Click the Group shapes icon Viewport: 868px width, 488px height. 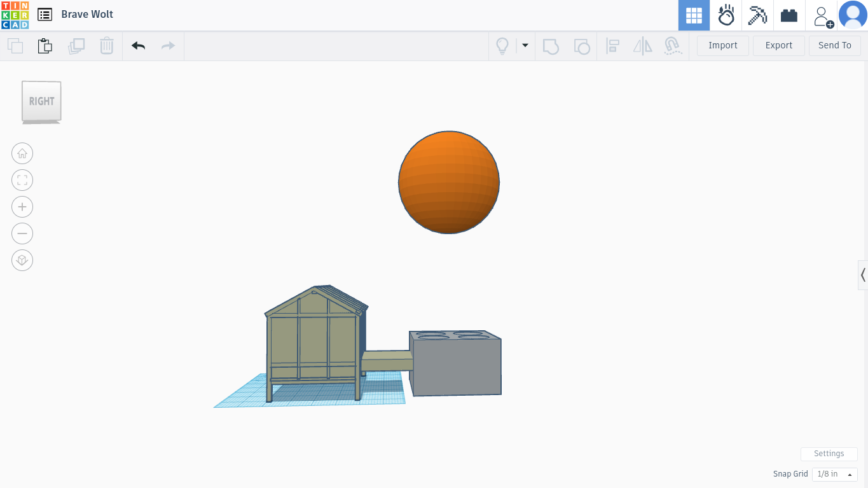click(551, 46)
